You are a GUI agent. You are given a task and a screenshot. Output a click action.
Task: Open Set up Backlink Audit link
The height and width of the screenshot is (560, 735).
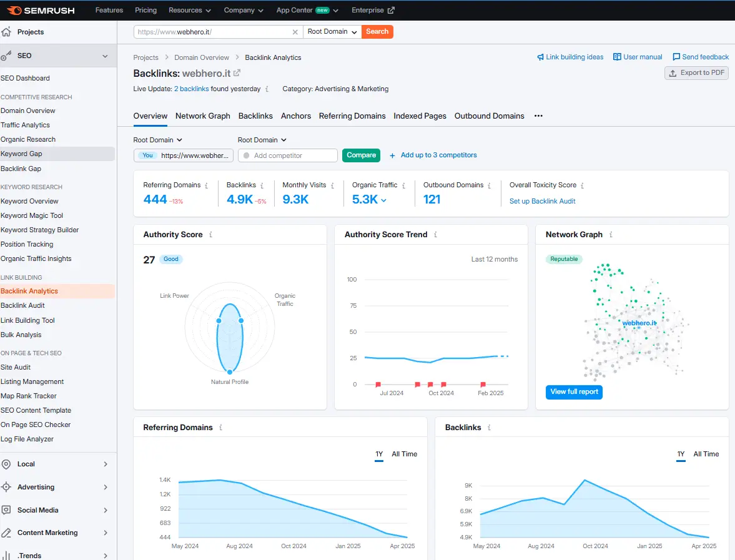tap(542, 201)
